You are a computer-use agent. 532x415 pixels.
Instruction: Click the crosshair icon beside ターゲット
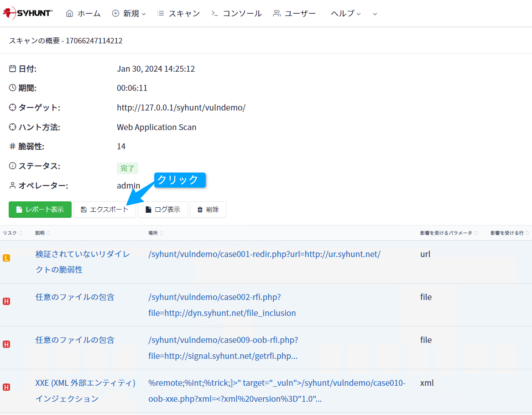(13, 107)
